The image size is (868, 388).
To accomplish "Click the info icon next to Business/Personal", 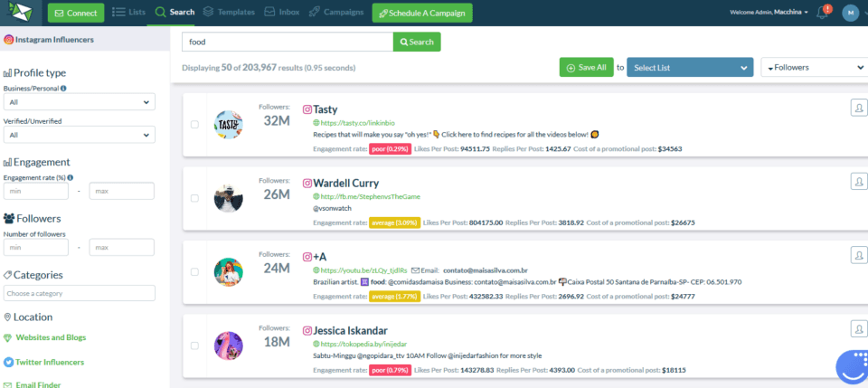I will tap(63, 89).
